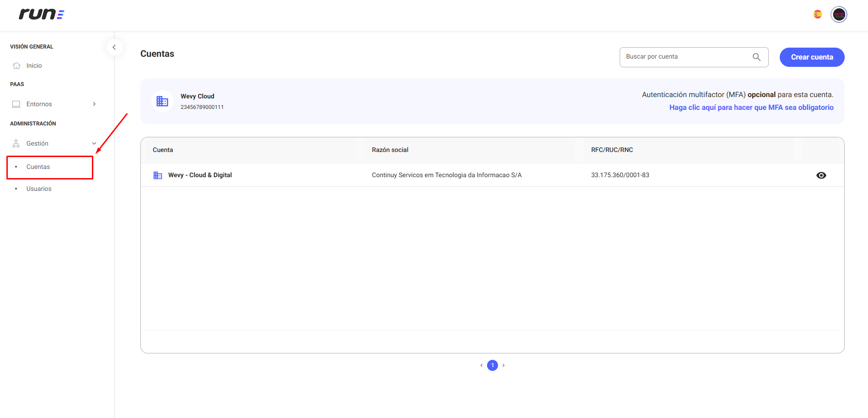The width and height of the screenshot is (868, 418).
Task: Expand the Entornos submenu arrow
Action: [x=94, y=104]
